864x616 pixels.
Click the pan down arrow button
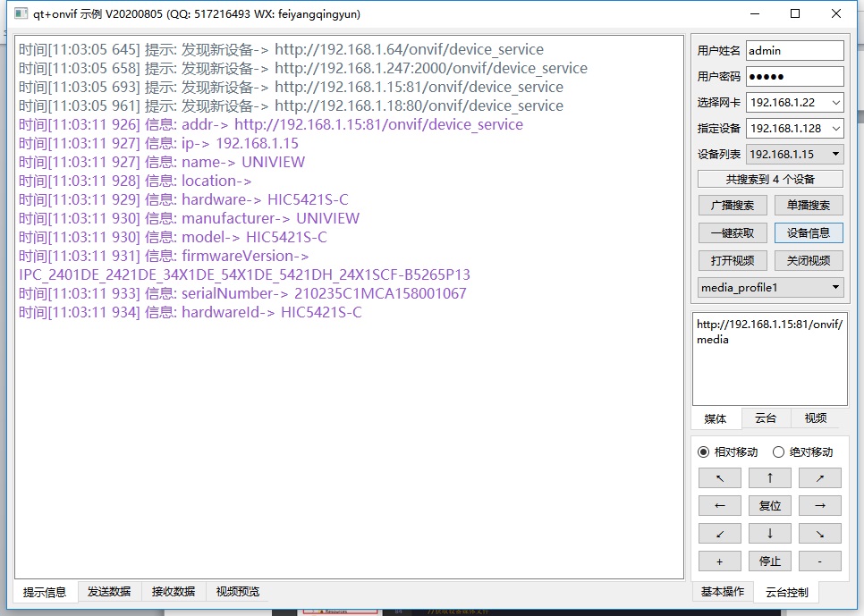click(x=769, y=534)
